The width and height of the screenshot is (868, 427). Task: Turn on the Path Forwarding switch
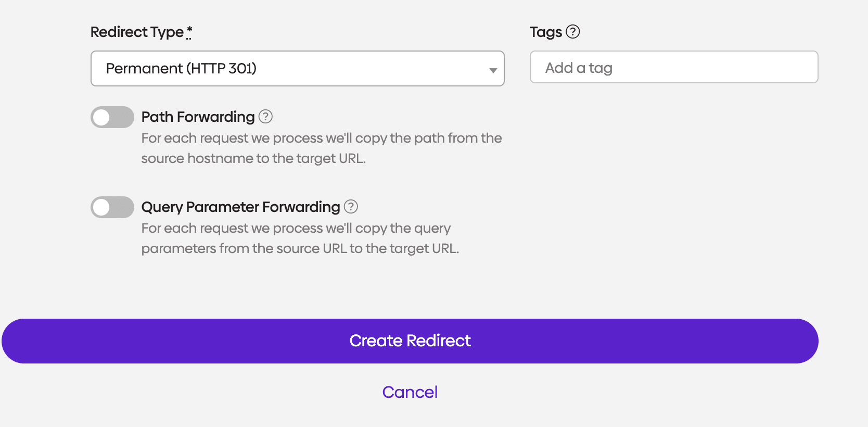112,117
